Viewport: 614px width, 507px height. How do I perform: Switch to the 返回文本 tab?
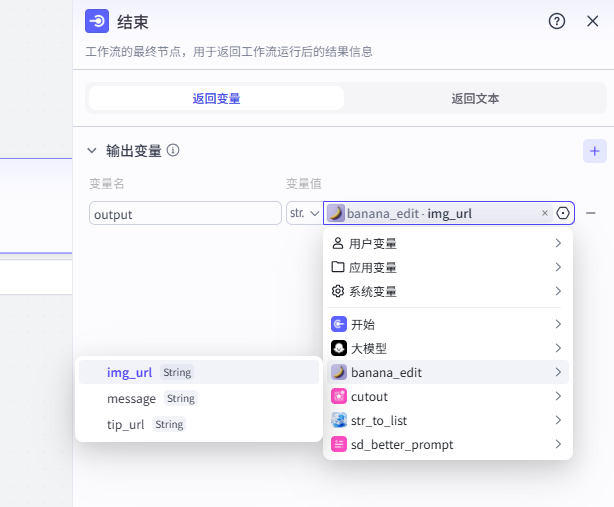(x=475, y=98)
